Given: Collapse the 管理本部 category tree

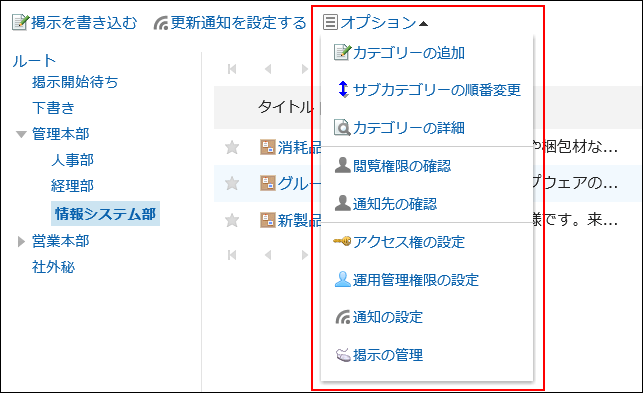Looking at the screenshot, I should click(x=21, y=134).
